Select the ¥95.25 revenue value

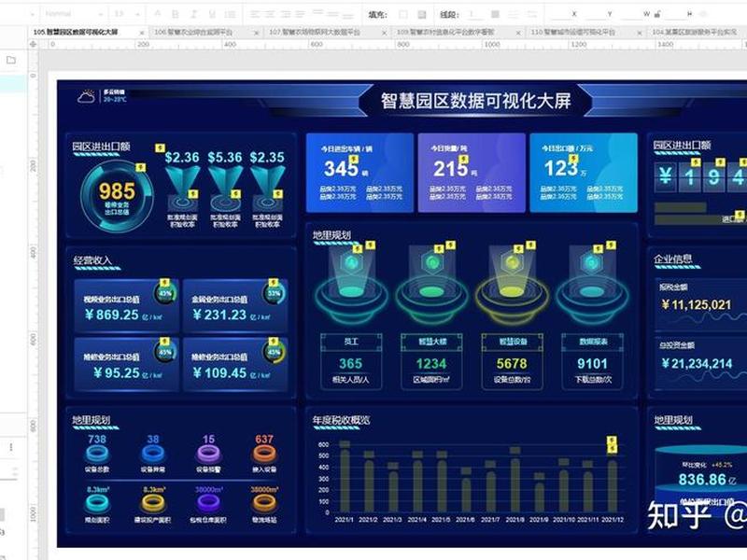(116, 372)
